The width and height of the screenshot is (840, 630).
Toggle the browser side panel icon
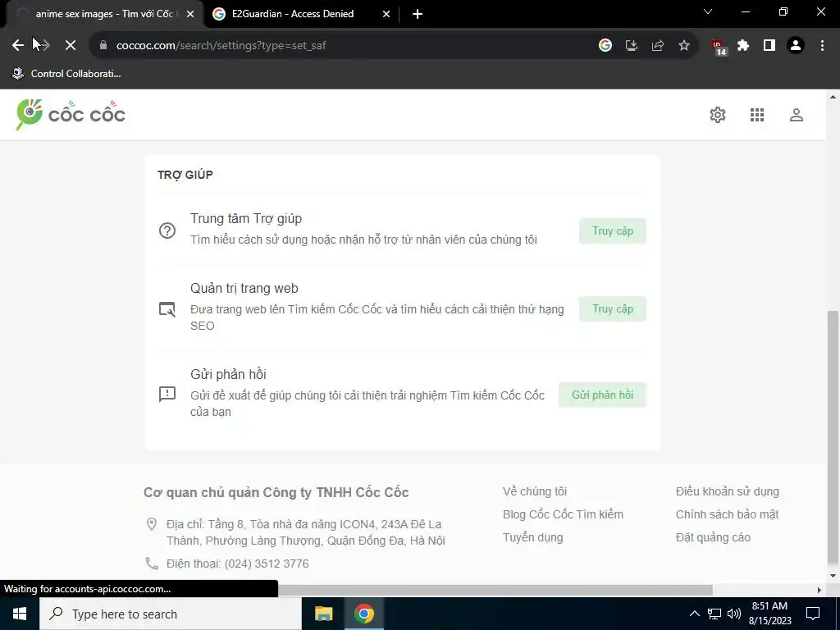(769, 46)
